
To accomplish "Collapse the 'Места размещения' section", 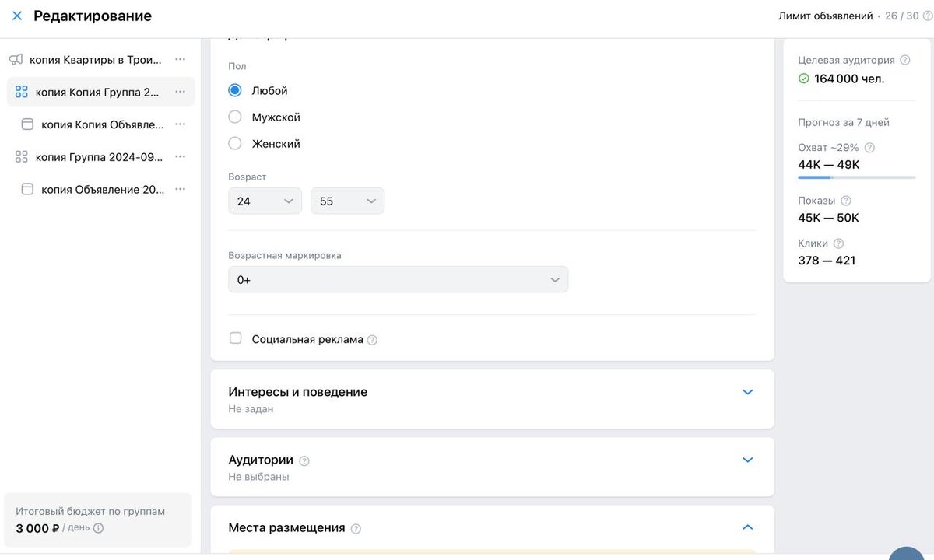I will click(747, 527).
